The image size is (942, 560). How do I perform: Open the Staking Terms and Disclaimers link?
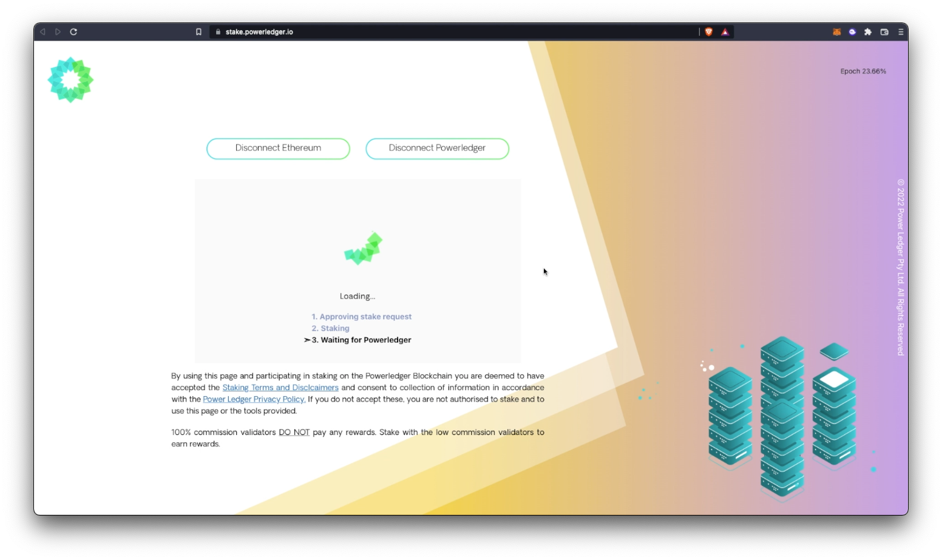point(280,387)
